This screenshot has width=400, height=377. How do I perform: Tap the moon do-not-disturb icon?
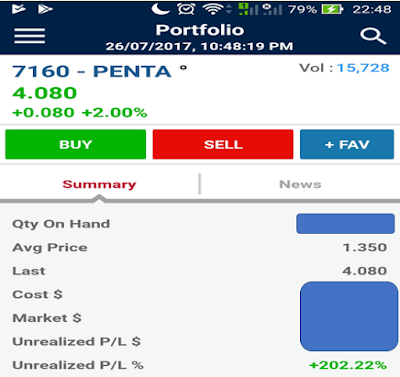160,9
